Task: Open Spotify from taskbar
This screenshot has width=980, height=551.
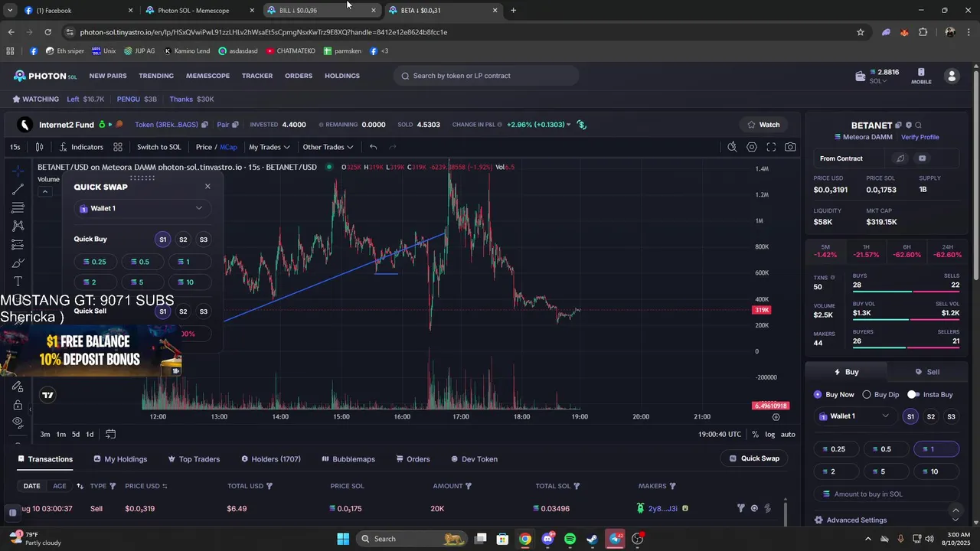Action: click(x=570, y=539)
